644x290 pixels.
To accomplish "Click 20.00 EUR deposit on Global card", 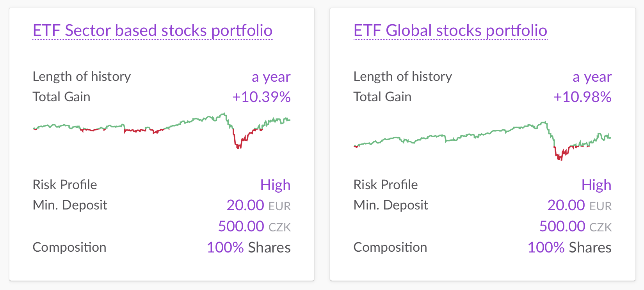I will pos(580,205).
